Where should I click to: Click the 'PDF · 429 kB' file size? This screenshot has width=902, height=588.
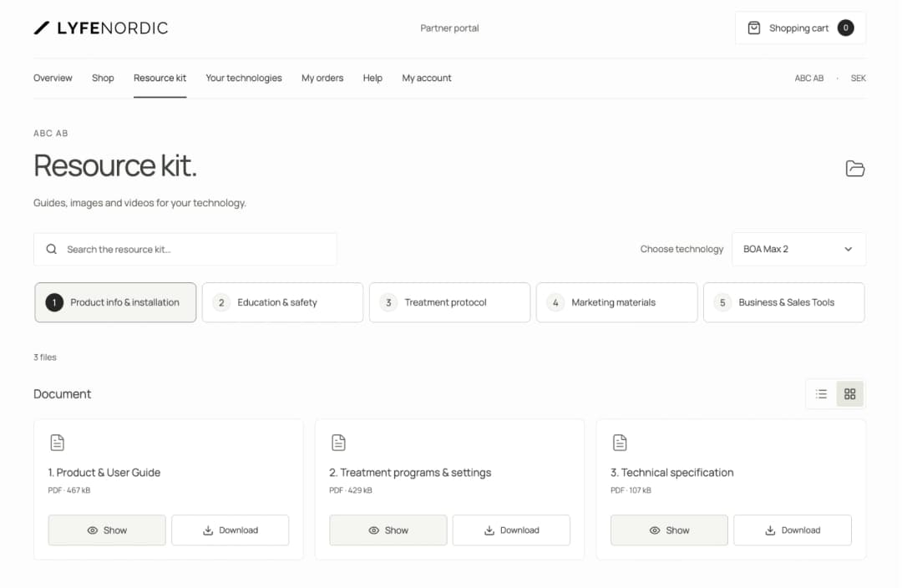point(350,490)
